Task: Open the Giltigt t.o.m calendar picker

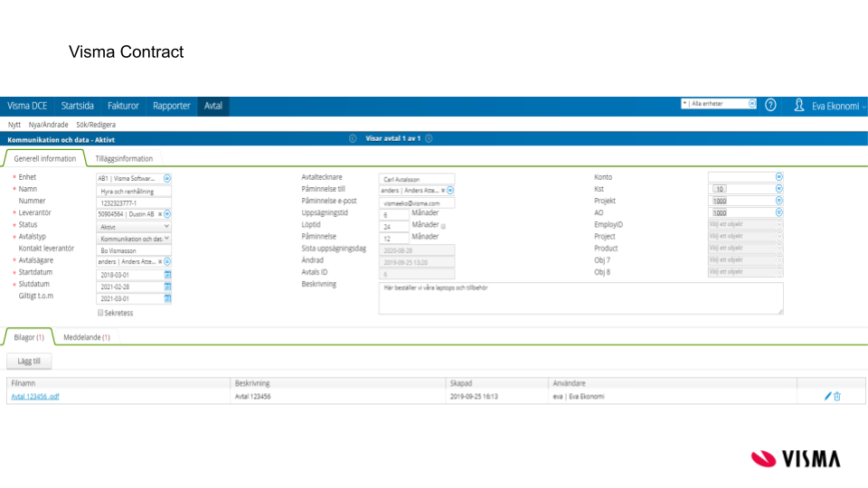Action: 167,298
